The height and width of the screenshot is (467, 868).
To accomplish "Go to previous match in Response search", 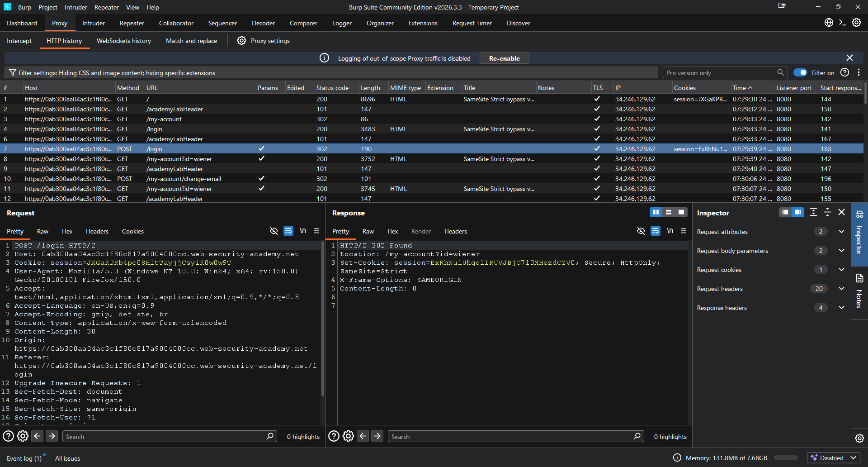I will click(363, 436).
